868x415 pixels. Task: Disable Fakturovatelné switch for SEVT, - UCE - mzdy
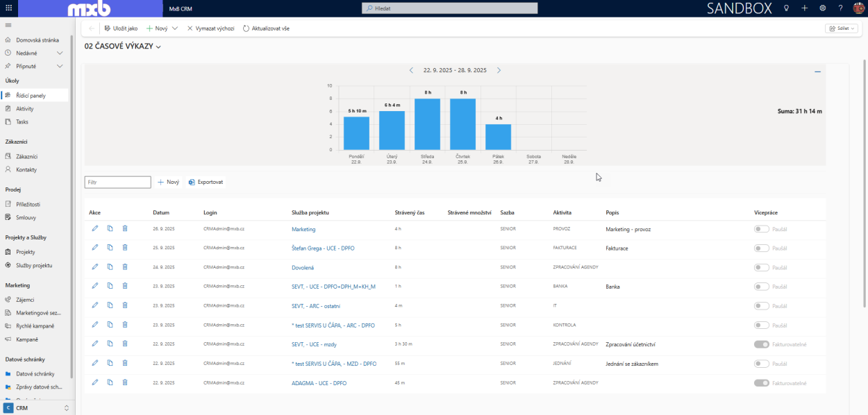pyautogui.click(x=761, y=344)
